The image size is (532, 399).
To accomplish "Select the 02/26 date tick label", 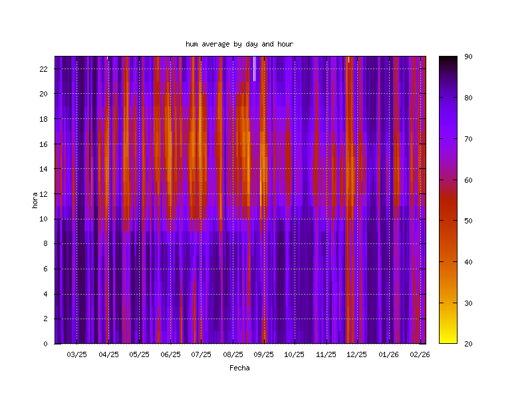I will click(420, 354).
